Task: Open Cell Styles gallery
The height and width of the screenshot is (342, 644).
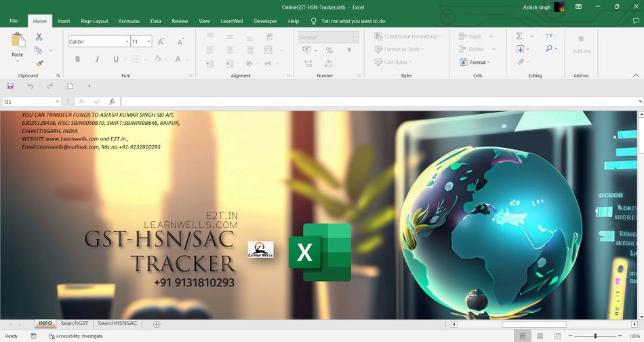Action: coord(393,62)
